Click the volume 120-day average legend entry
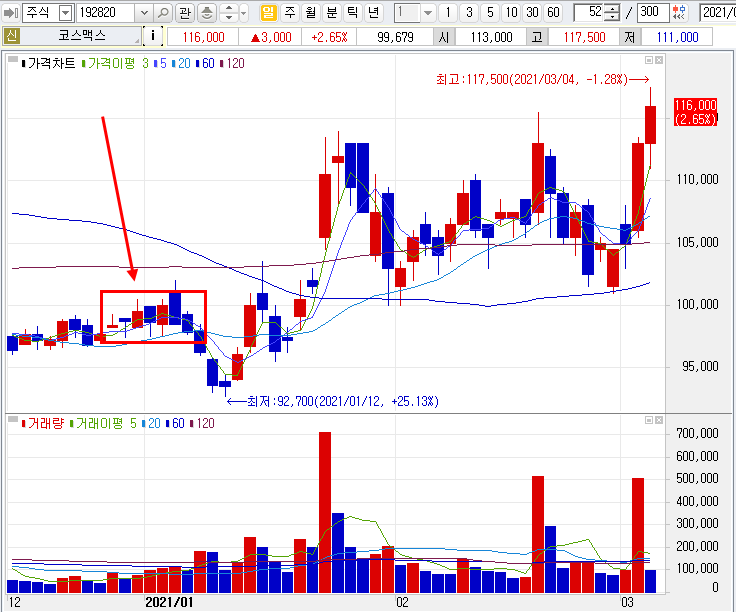The image size is (736, 612). [202, 423]
